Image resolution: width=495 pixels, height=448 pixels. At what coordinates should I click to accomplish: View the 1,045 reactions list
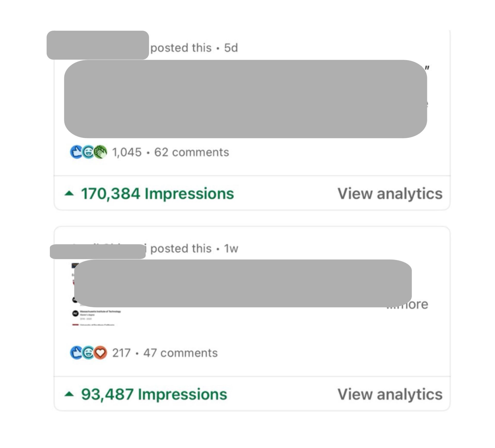(x=127, y=152)
